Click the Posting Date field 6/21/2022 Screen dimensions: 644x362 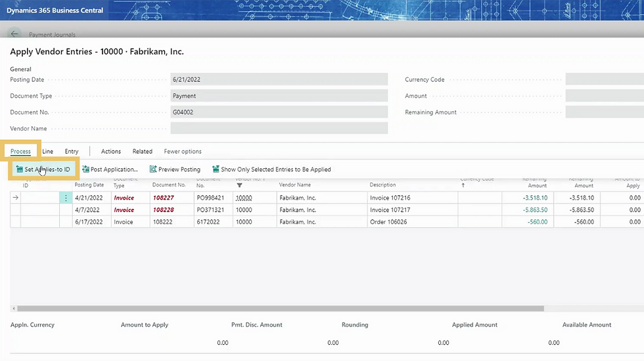[x=279, y=79]
